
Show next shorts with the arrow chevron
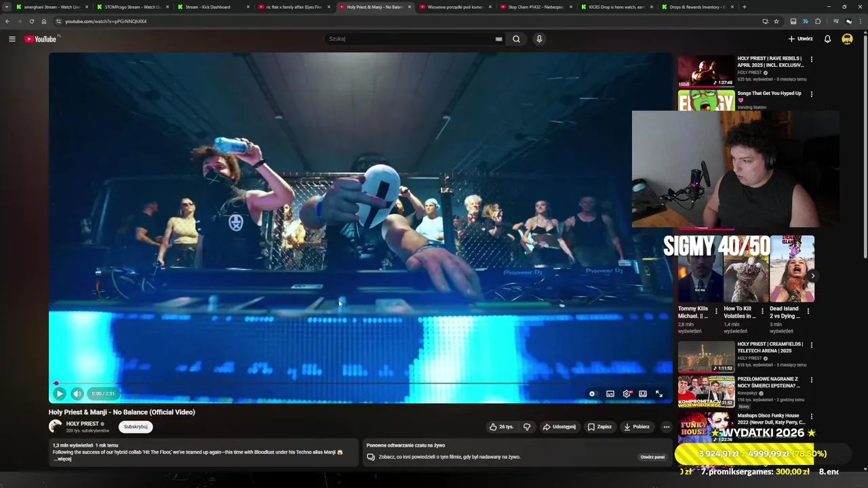(812, 276)
